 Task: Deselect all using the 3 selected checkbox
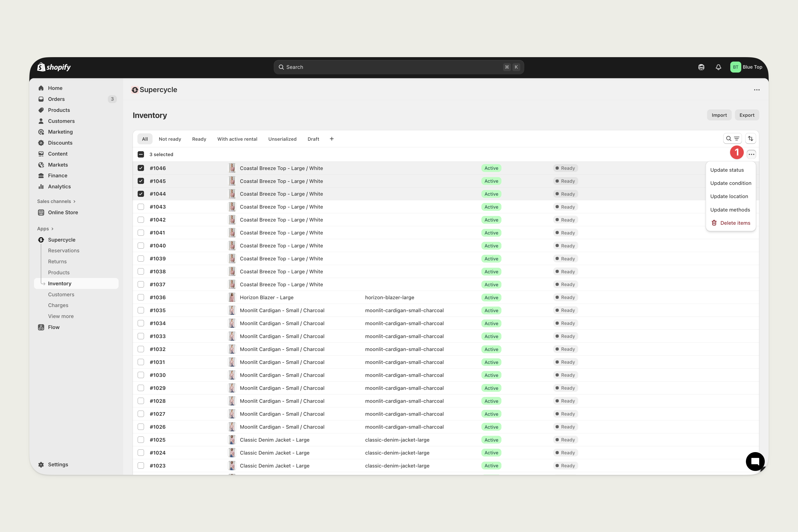(x=141, y=154)
